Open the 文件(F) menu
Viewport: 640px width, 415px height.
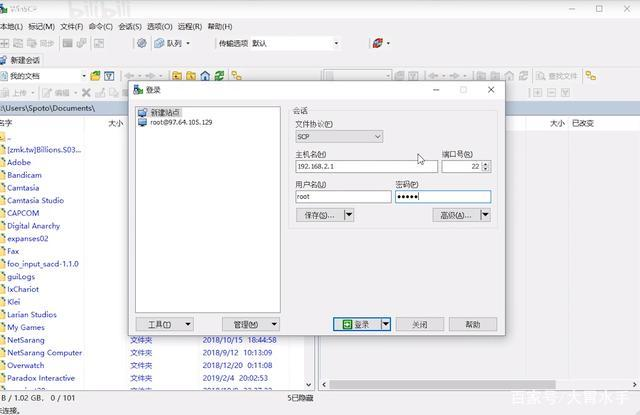(x=71, y=27)
